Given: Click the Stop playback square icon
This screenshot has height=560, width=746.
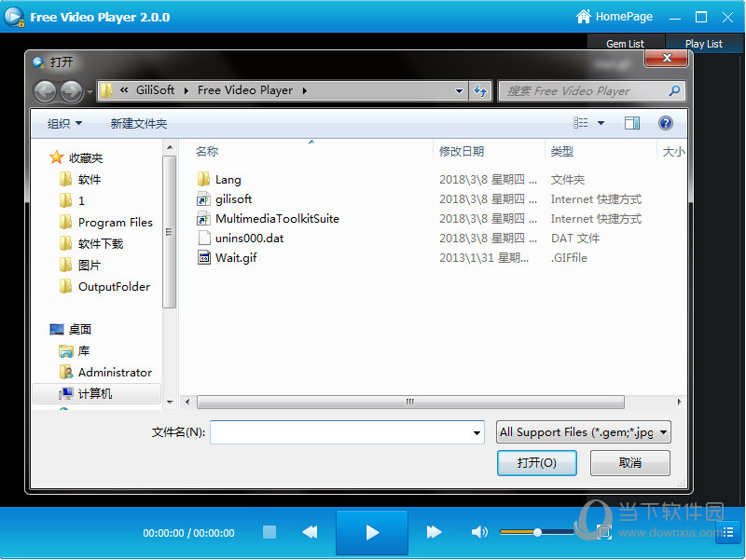Looking at the screenshot, I should pyautogui.click(x=269, y=532).
